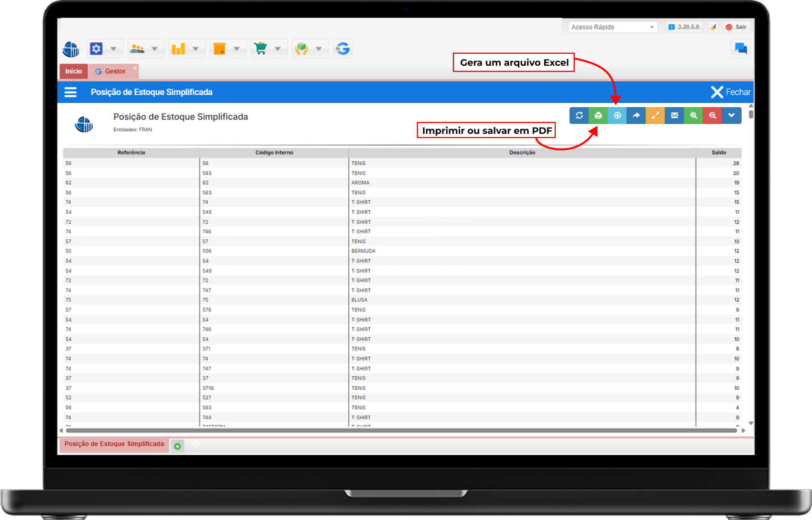Viewport: 812px width, 520px height.
Task: Click the share arrow icon
Action: point(636,116)
